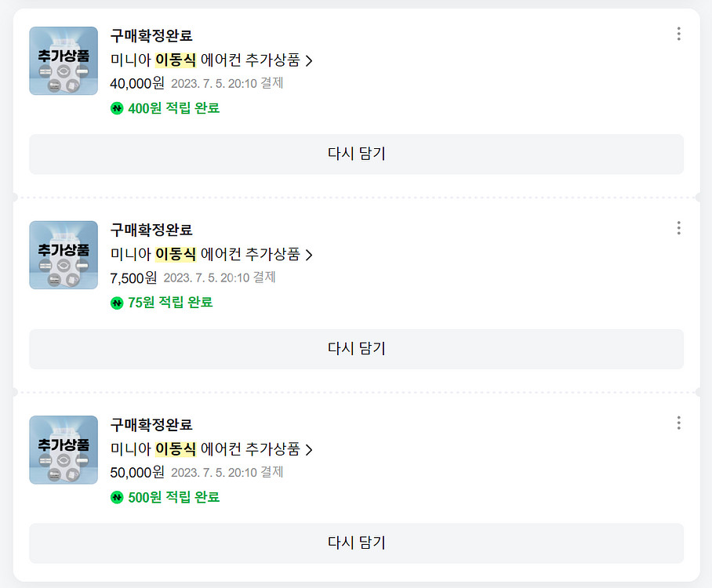712x588 pixels.
Task: Open the more options menu for the 40,000원 order
Action: (678, 34)
